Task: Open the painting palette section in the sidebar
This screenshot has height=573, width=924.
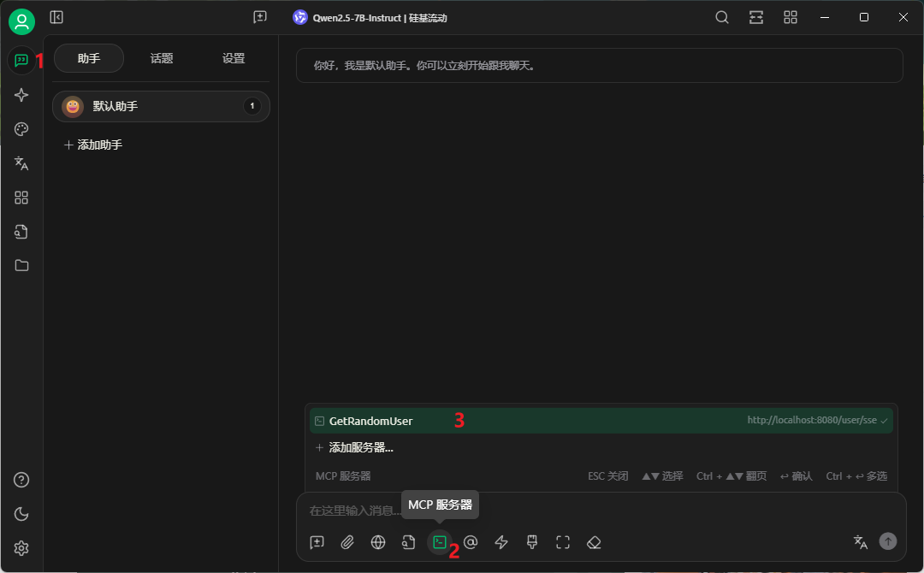Action: 21,129
